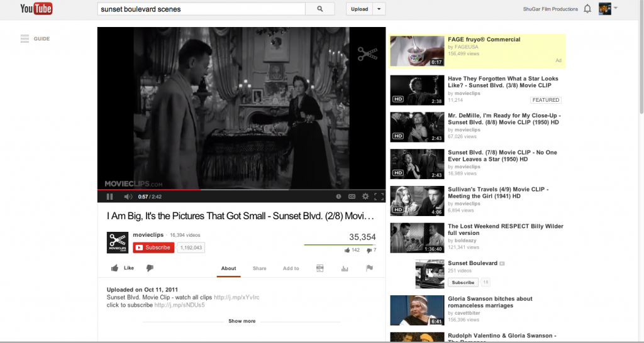
Task: Expand the Upload dropdown arrow
Action: 379,9
